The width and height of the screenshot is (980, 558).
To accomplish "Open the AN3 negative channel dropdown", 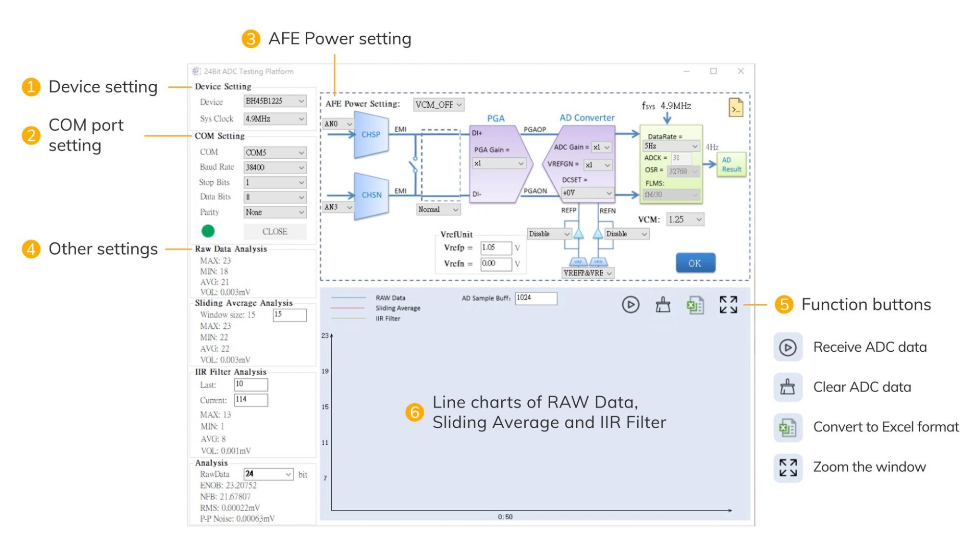I will point(338,207).
